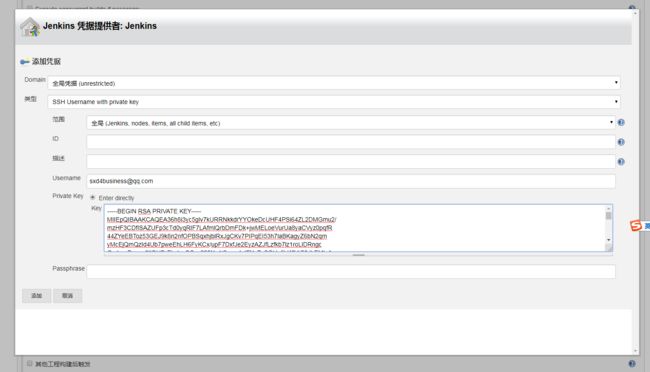The width and height of the screenshot is (650, 372).
Task: Check the 其他工程构建后触发 checkbox
Action: (29, 364)
